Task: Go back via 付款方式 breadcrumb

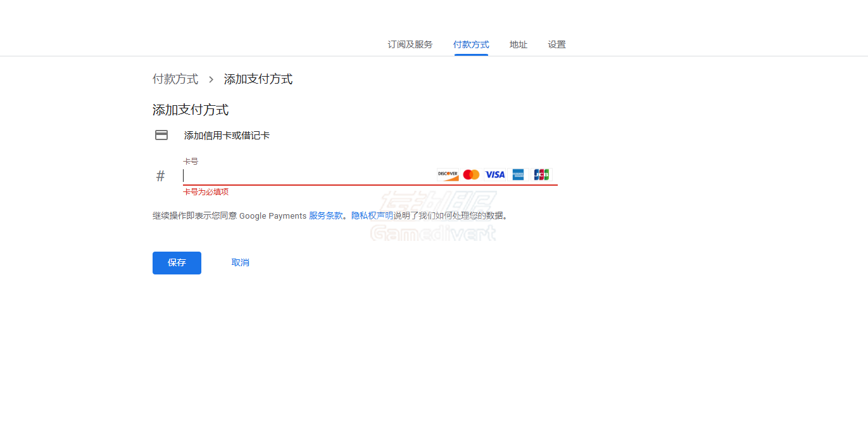Action: pos(175,79)
